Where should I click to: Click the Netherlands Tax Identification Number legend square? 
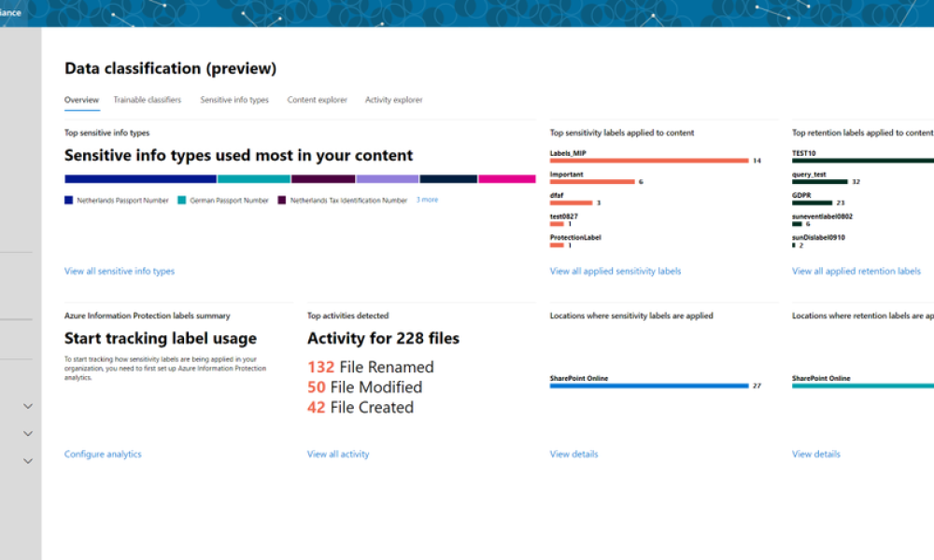(282, 200)
